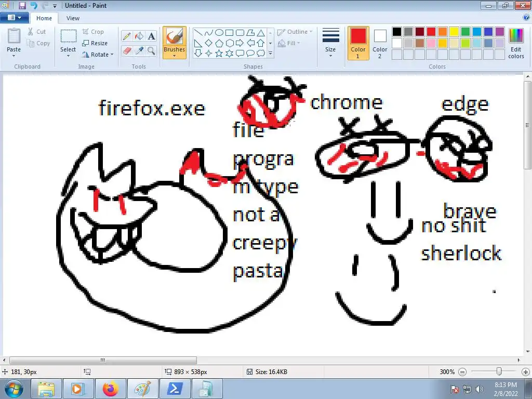Choose the Pentagon shape
Viewport: 532px width, 399px height.
point(219,43)
